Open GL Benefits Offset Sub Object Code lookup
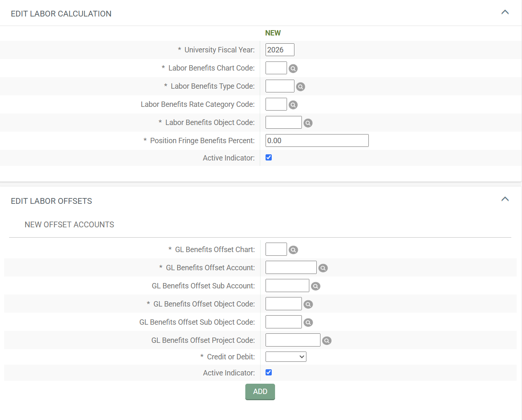 click(308, 323)
